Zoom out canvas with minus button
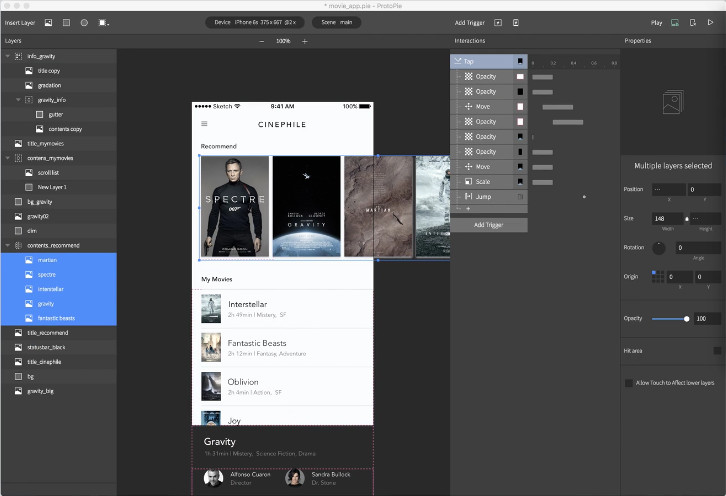The image size is (726, 496). point(262,41)
